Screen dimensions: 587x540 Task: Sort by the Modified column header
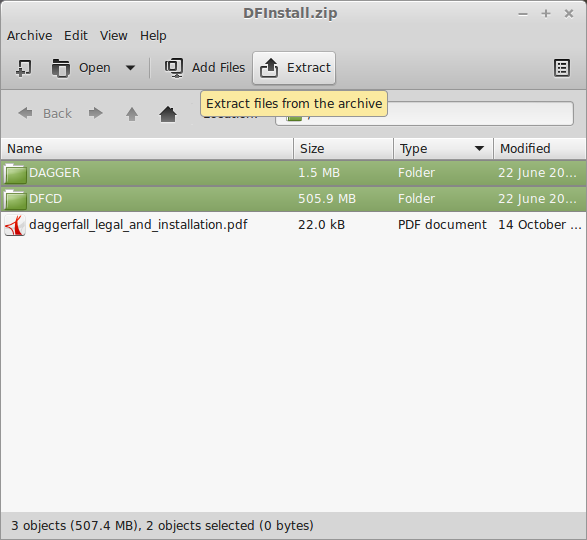click(x=540, y=149)
